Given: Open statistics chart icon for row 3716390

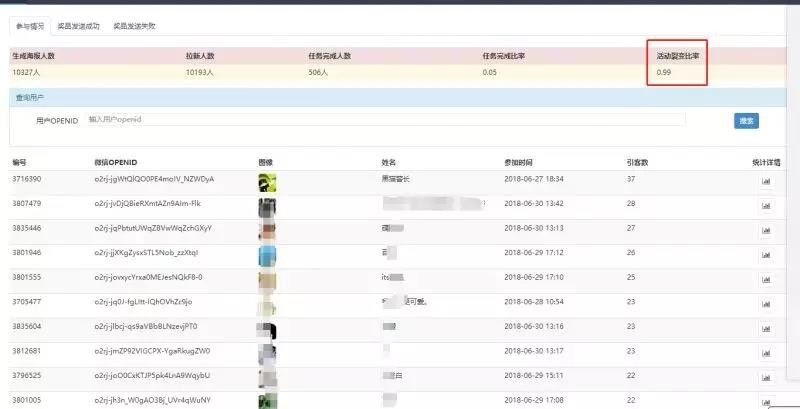Looking at the screenshot, I should 765,182.
